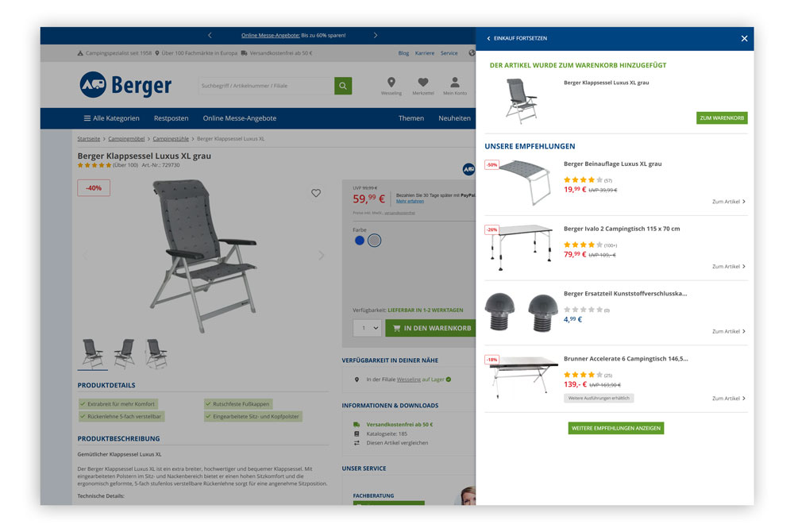
Task: Show next promo banner with right arrow
Action: (376, 36)
